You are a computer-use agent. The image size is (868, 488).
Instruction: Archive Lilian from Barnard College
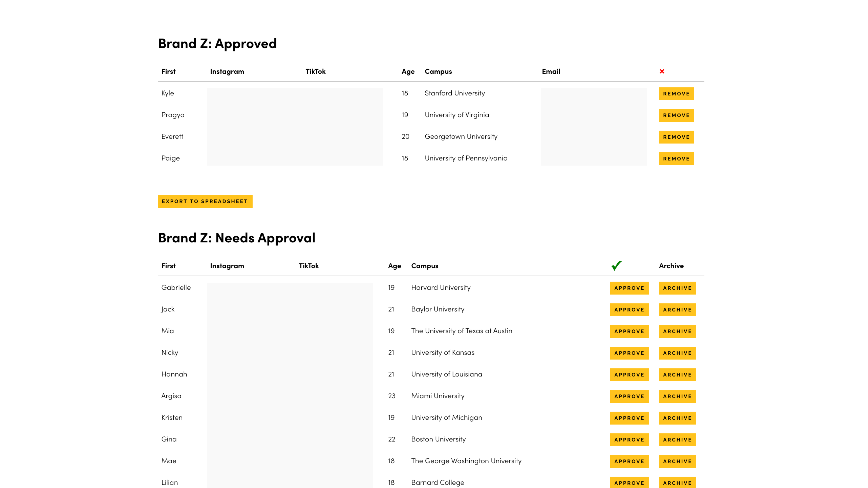coord(677,483)
